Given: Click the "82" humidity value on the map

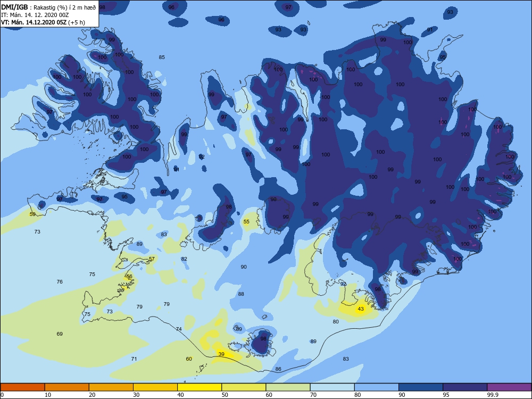Looking at the screenshot, I should click(x=184, y=259).
